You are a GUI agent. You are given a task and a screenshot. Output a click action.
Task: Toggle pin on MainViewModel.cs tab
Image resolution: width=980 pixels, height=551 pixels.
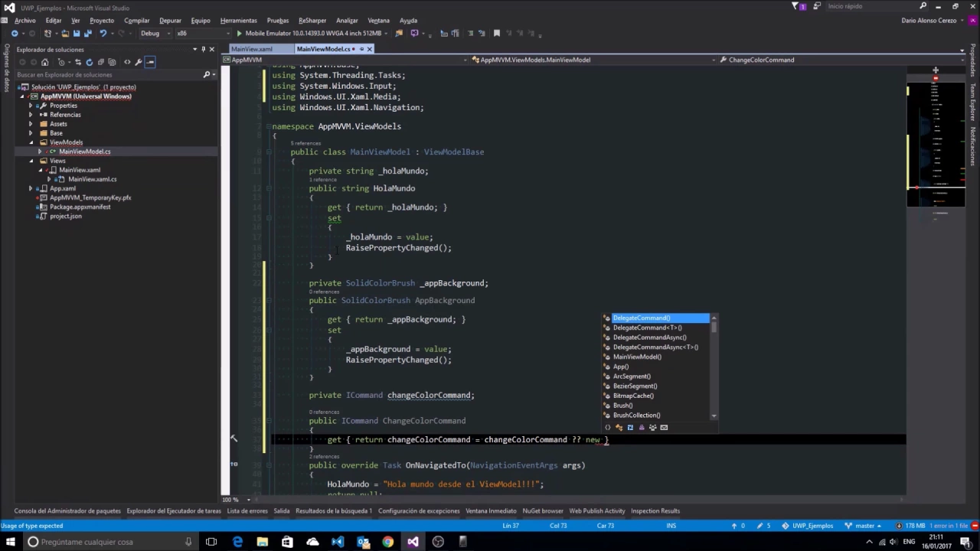point(361,49)
